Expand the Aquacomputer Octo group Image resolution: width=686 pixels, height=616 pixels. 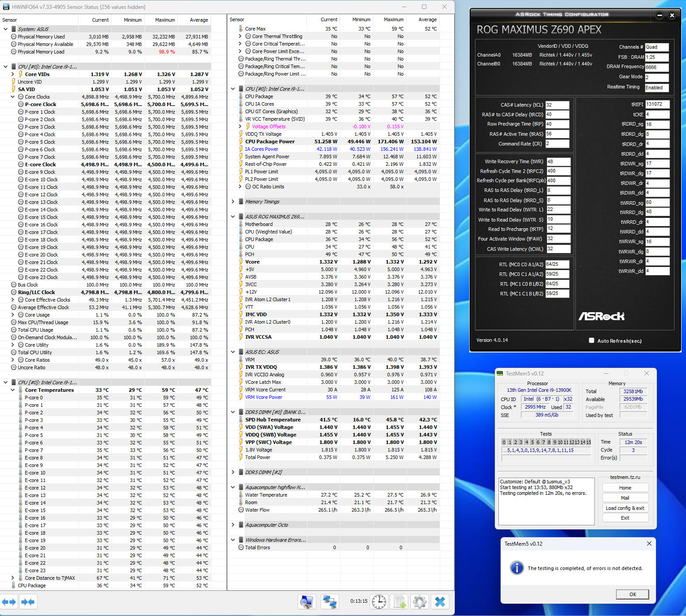tap(233, 525)
